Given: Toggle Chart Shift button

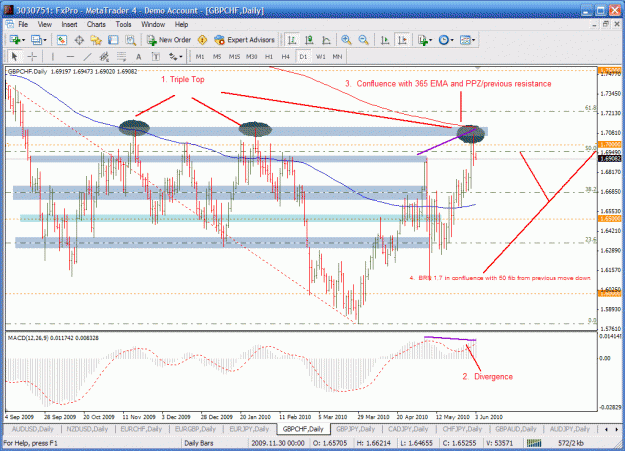Looking at the screenshot, I should click(x=402, y=40).
